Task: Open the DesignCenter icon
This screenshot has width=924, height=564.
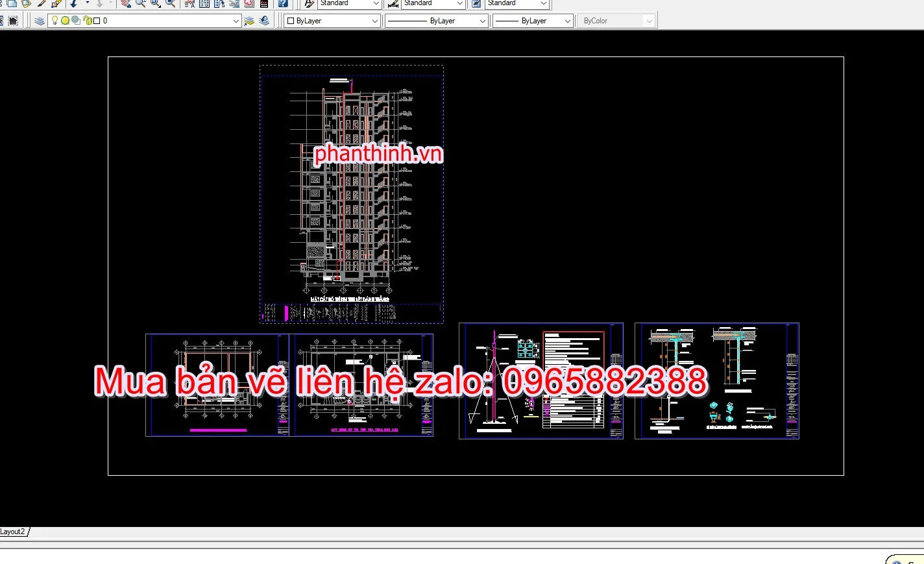Action: 204,3
